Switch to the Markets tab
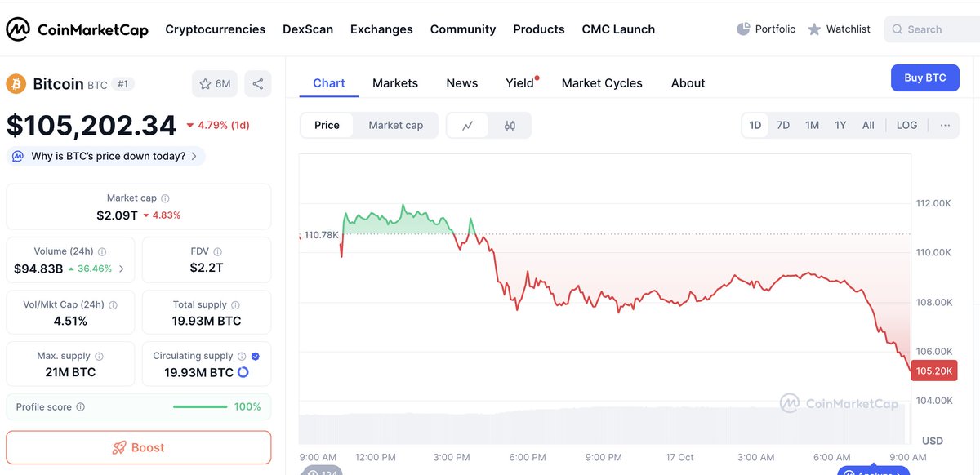This screenshot has width=980, height=475. [x=395, y=83]
